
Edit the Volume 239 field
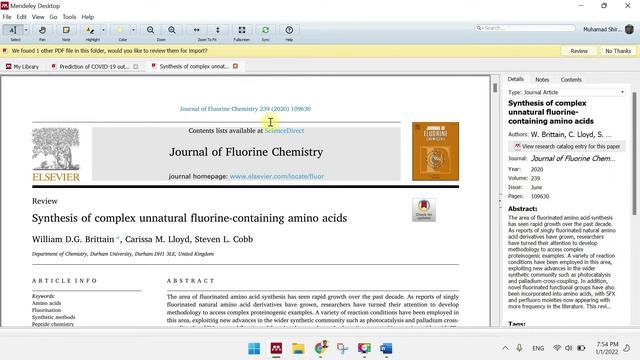536,178
